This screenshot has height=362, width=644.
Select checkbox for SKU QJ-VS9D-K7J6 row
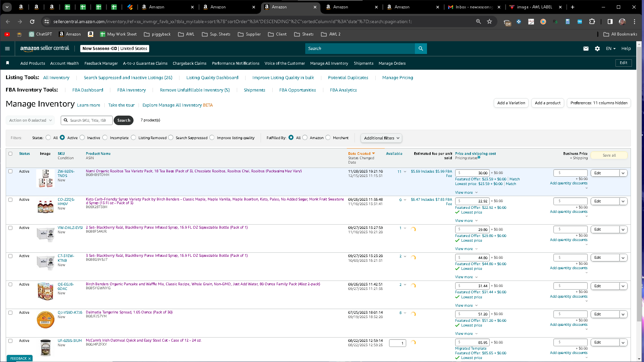(x=10, y=313)
